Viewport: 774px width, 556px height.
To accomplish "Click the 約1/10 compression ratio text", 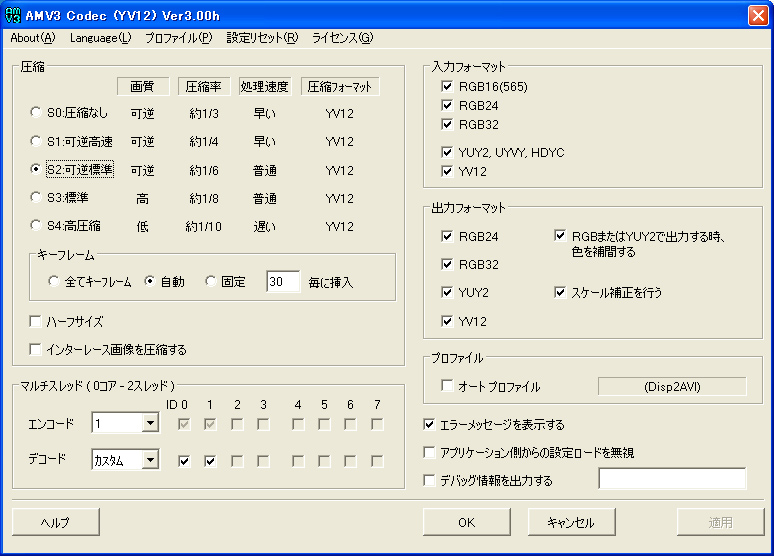I will pyautogui.click(x=203, y=227).
